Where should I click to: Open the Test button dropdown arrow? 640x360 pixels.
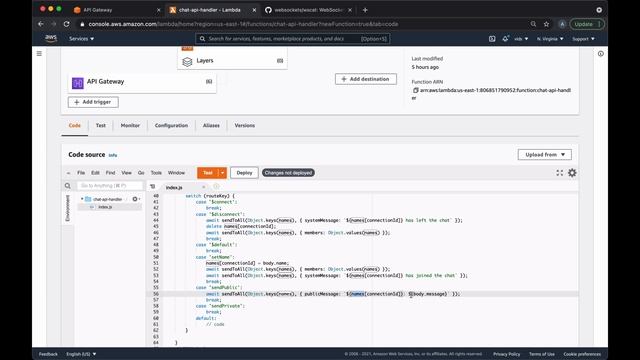coord(222,173)
